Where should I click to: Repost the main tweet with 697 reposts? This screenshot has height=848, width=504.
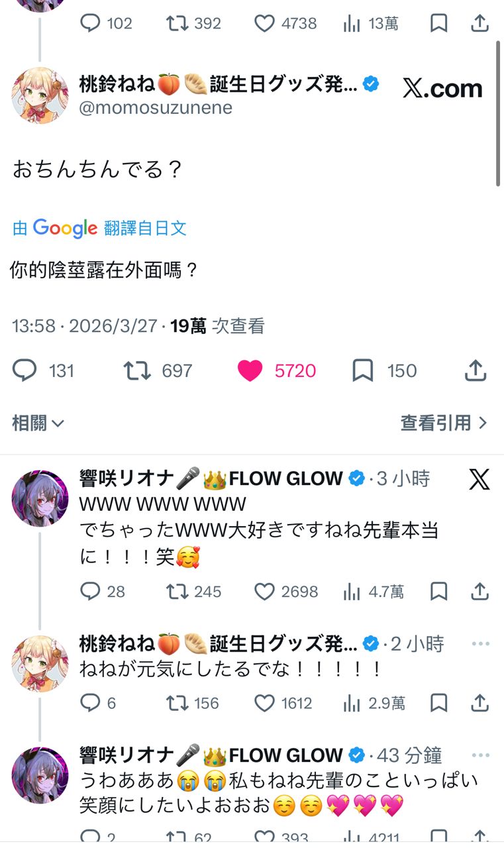pyautogui.click(x=137, y=371)
